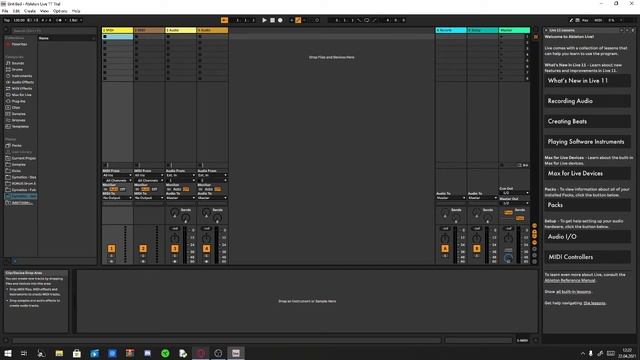Select the 3 Audio track header

point(180,30)
